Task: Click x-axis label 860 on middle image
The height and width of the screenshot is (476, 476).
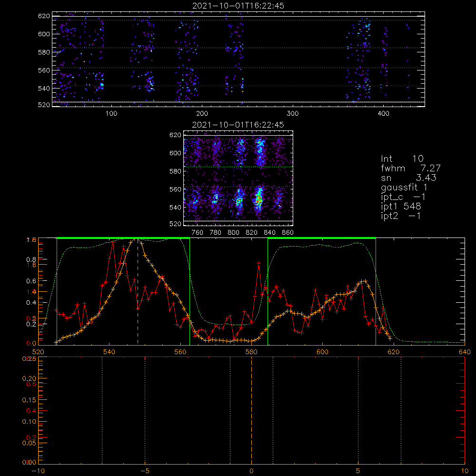Action: (288, 233)
